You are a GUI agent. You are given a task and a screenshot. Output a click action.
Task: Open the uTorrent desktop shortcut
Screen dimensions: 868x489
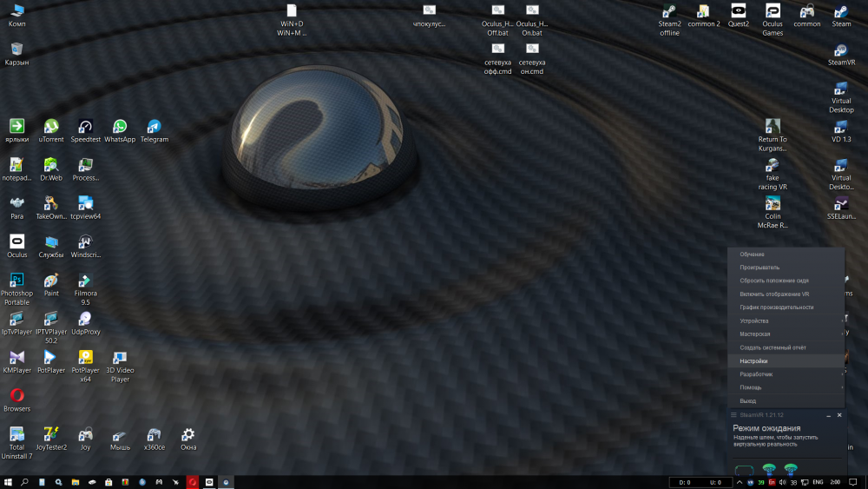(51, 131)
